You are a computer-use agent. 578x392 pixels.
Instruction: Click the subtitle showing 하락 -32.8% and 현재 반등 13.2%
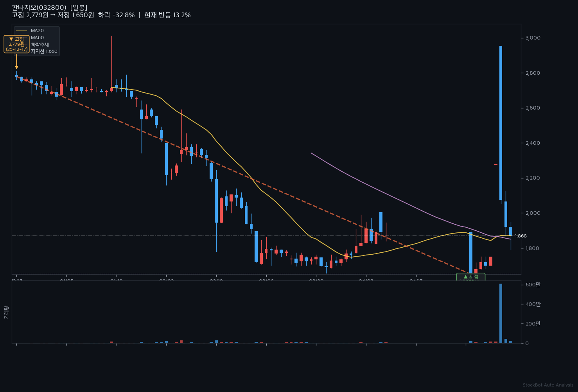(101, 15)
